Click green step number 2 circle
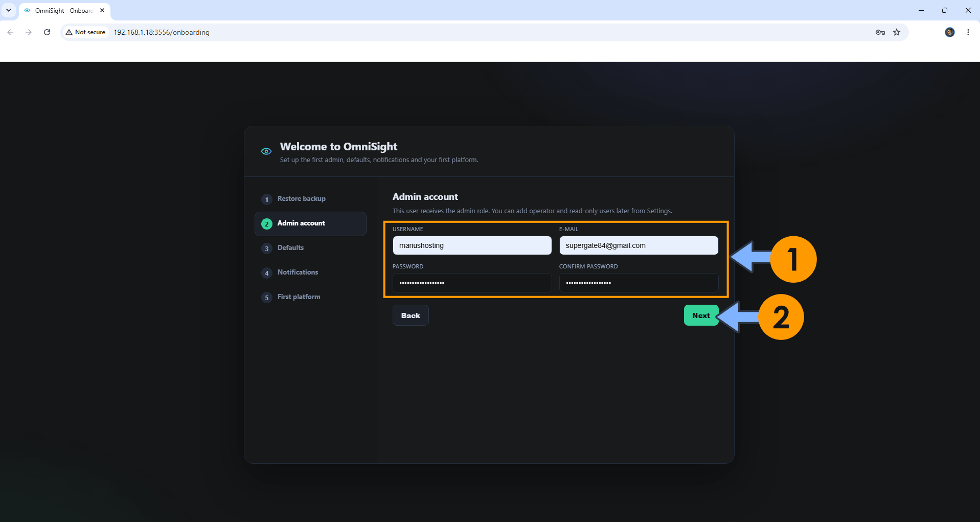 click(x=267, y=224)
